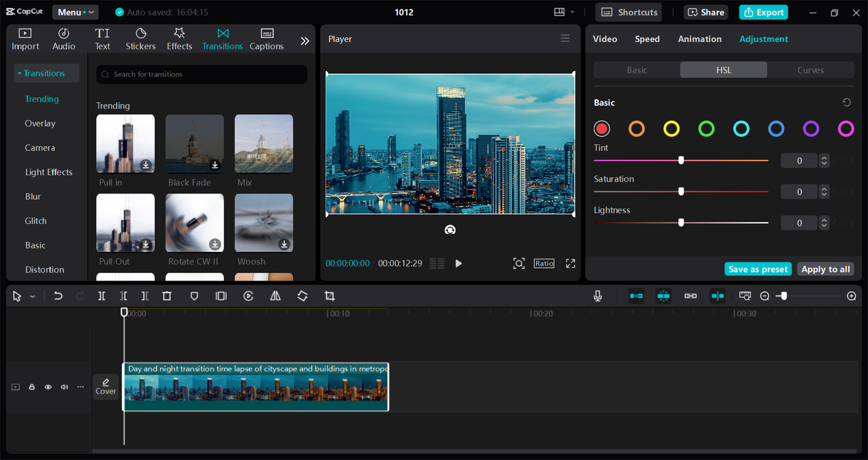Screen dimensions: 868x460
Task: Play the video preview
Action: [458, 264]
